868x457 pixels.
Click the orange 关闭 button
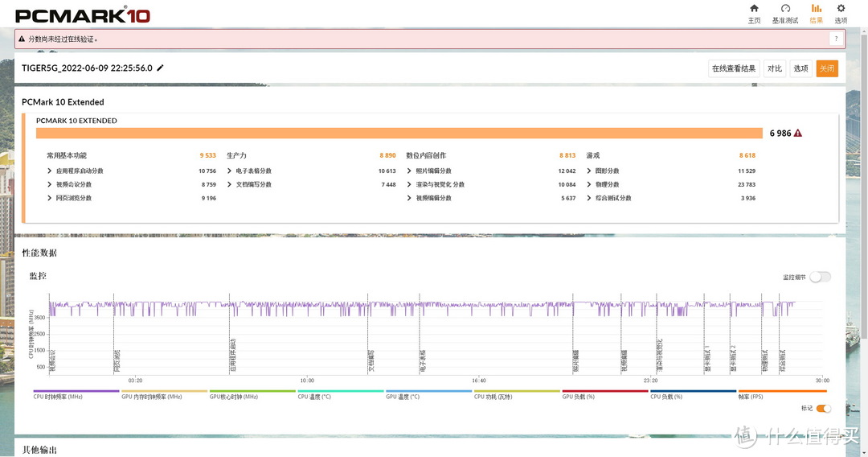pos(826,68)
